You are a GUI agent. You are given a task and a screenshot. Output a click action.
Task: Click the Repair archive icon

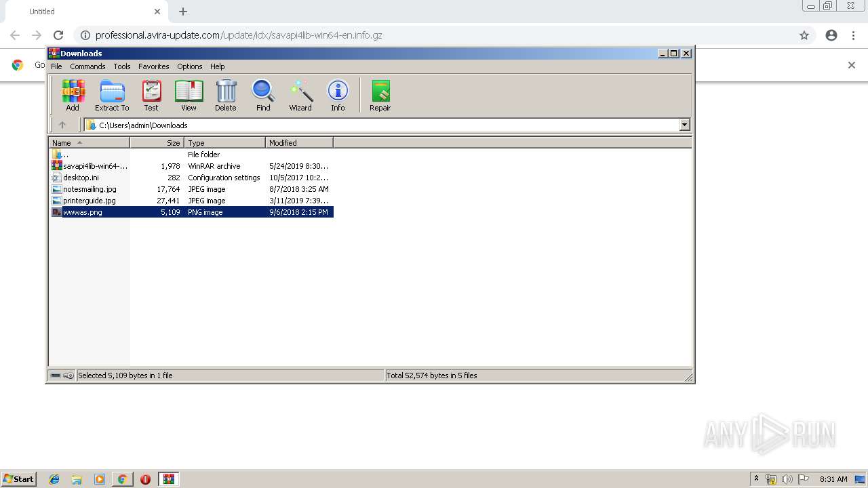pos(380,95)
